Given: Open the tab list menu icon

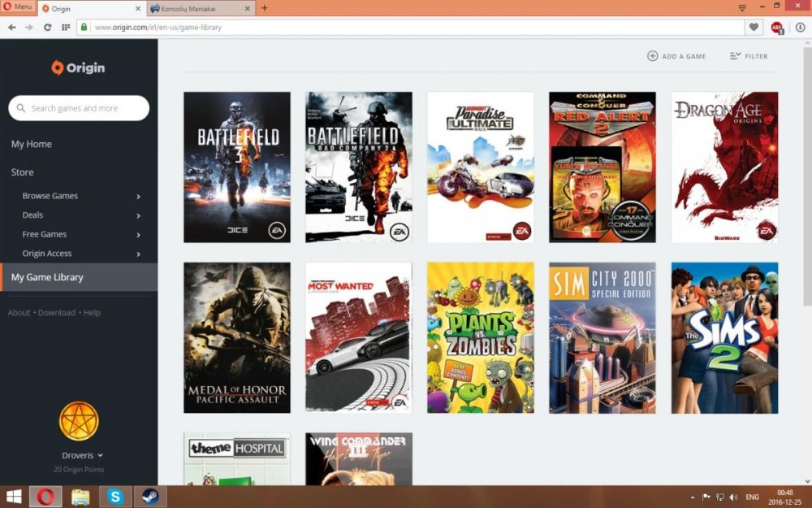Looking at the screenshot, I should tap(742, 8).
